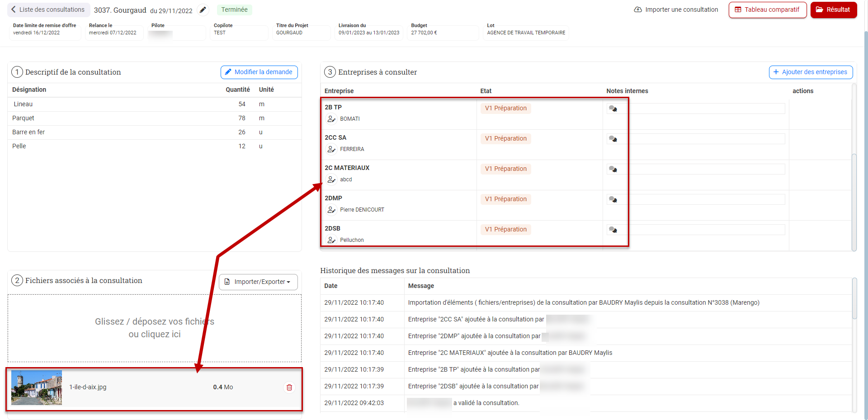Click Ajouter des entreprises button

pyautogui.click(x=811, y=72)
